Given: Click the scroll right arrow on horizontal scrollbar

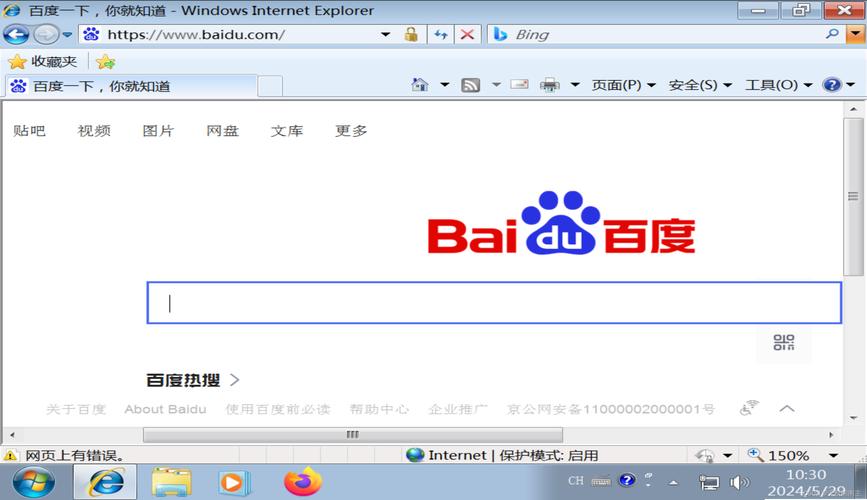Looking at the screenshot, I should 831,435.
